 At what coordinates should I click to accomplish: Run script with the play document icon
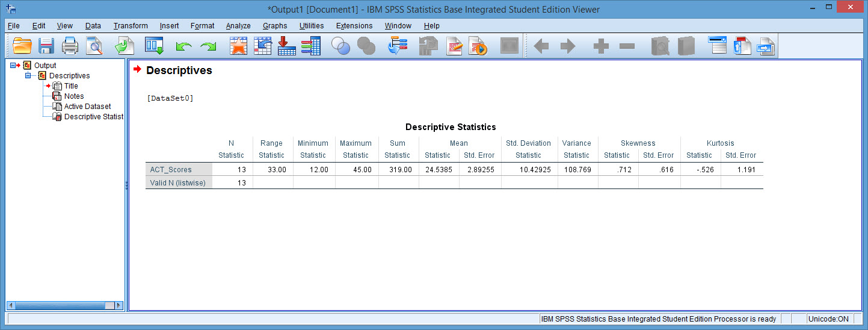click(479, 46)
